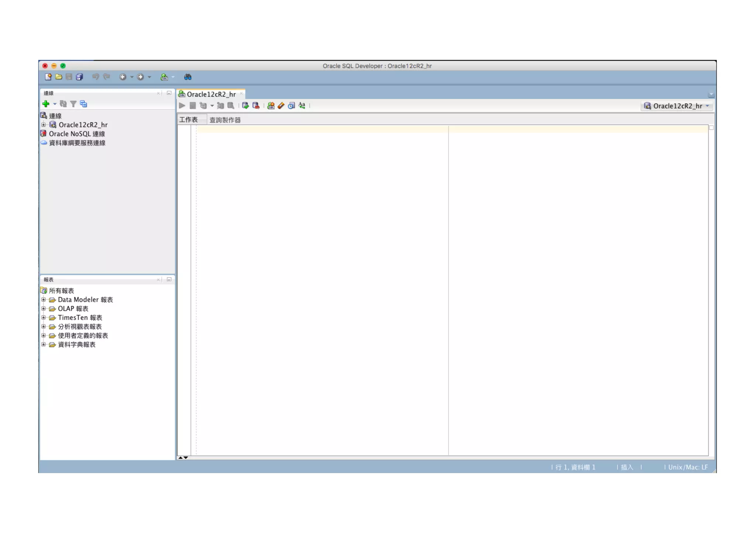Click the Open folder icon in main toolbar
The width and height of the screenshot is (756, 534).
pos(58,77)
